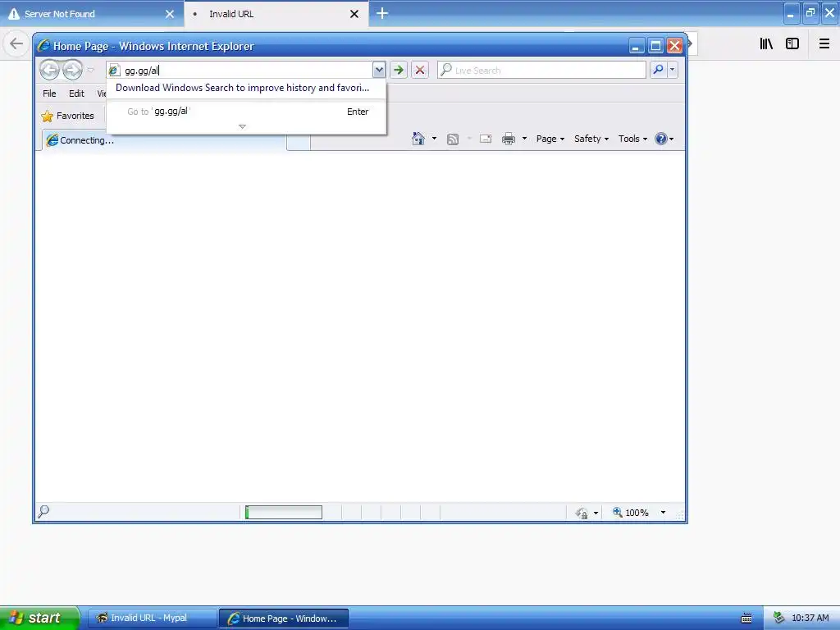Viewport: 840px width, 630px height.
Task: Open Home button dropdown arrow
Action: [434, 139]
